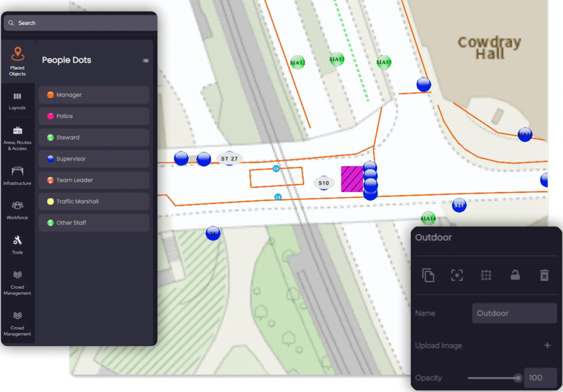Focus on the Outdoor object with center icon
This screenshot has height=392, width=563.
tap(457, 275)
